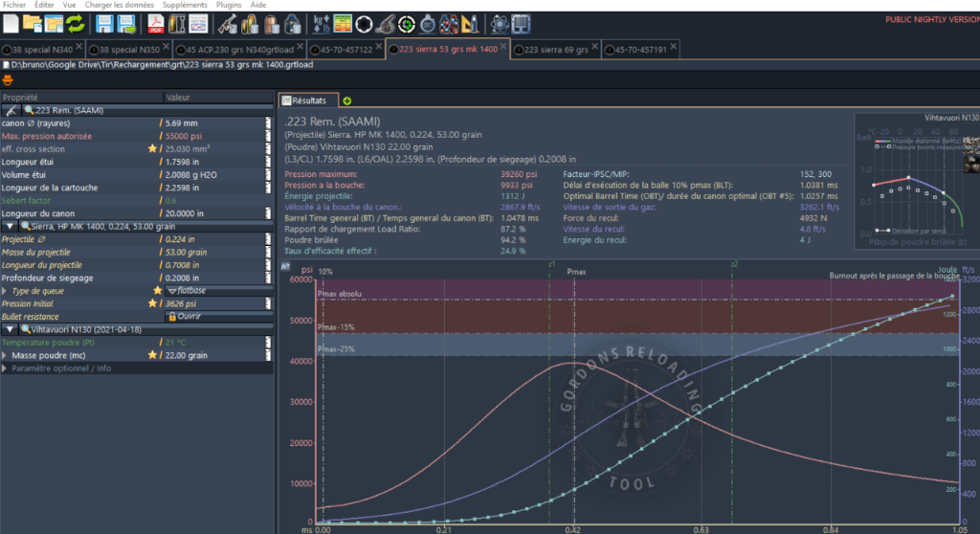Click the green crosshair target icon

tap(406, 23)
